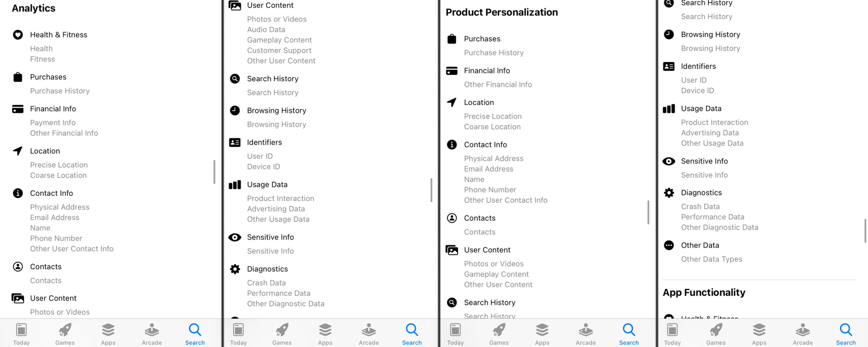Click the Payment Info entry

tap(53, 123)
